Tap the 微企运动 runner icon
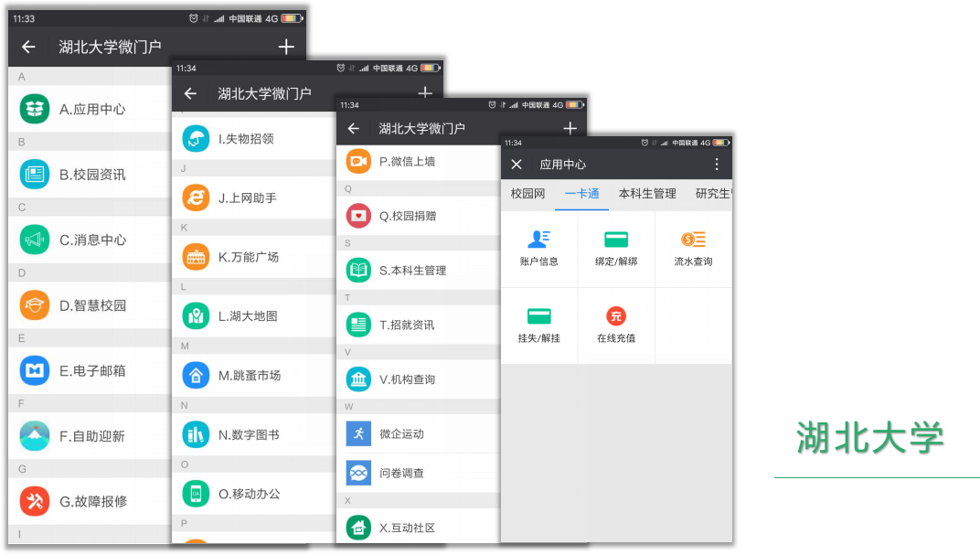The image size is (980, 555). coord(358,433)
